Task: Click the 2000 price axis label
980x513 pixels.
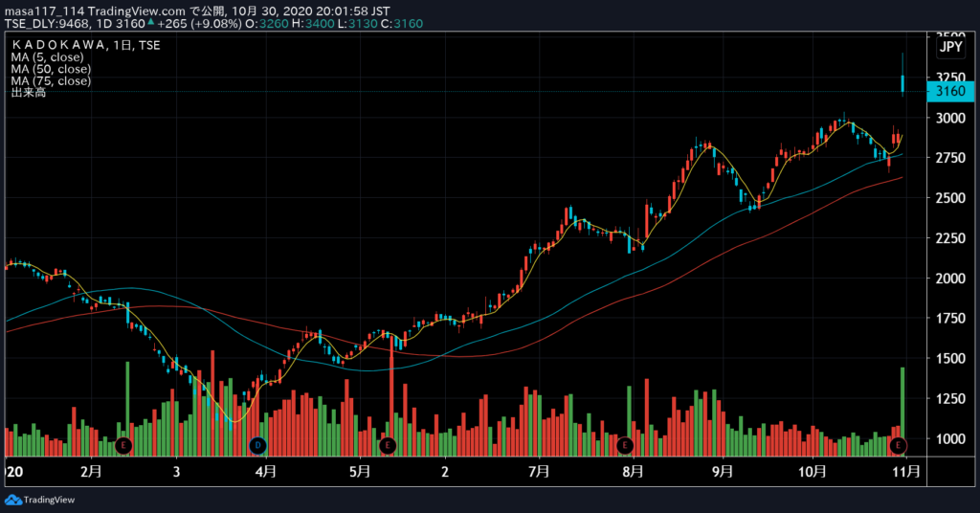Action: coord(950,279)
